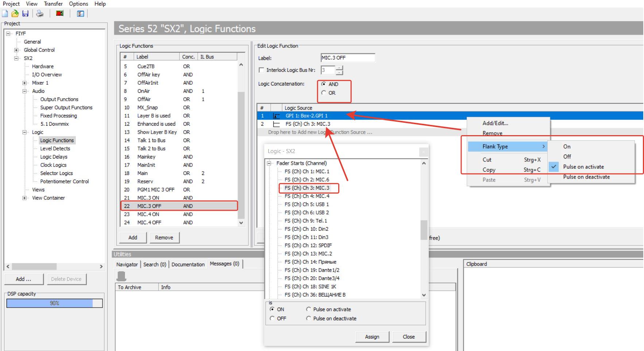The image size is (644, 351).
Task: Switch to the Search (0) tab
Action: coord(155,264)
